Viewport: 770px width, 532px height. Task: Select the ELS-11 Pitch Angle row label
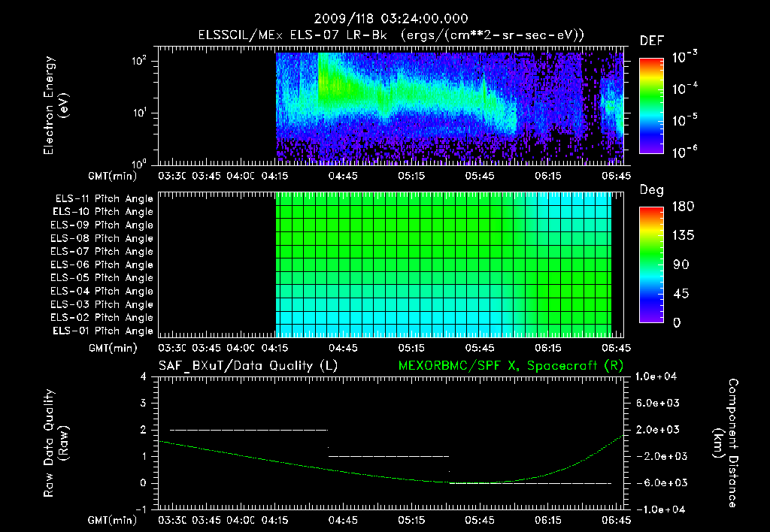104,199
